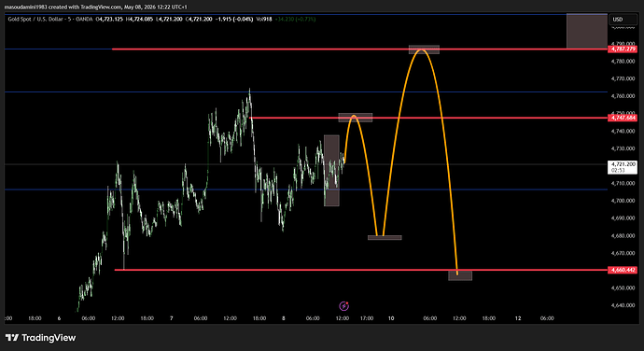The width and height of the screenshot is (644, 351).
Task: Click the 4,640.000 price scale label
Action: [x=623, y=305]
